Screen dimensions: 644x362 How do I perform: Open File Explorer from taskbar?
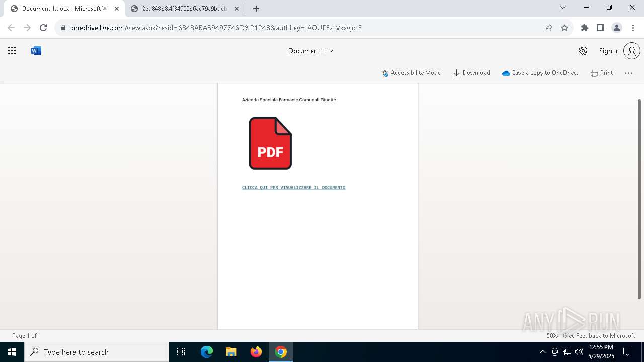click(x=231, y=352)
